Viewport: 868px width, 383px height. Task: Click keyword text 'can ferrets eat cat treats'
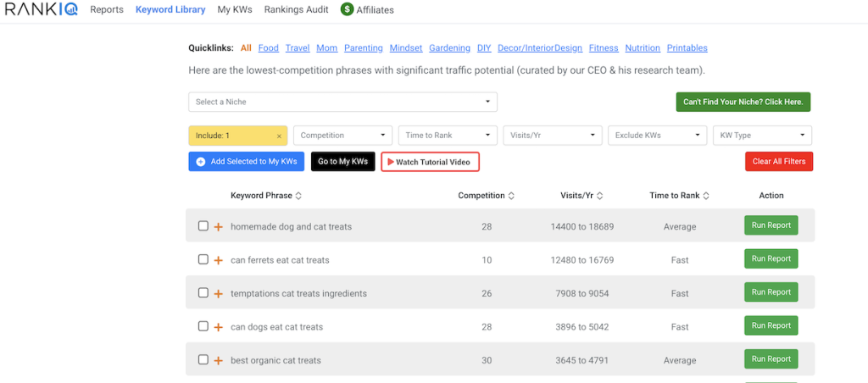coord(280,260)
